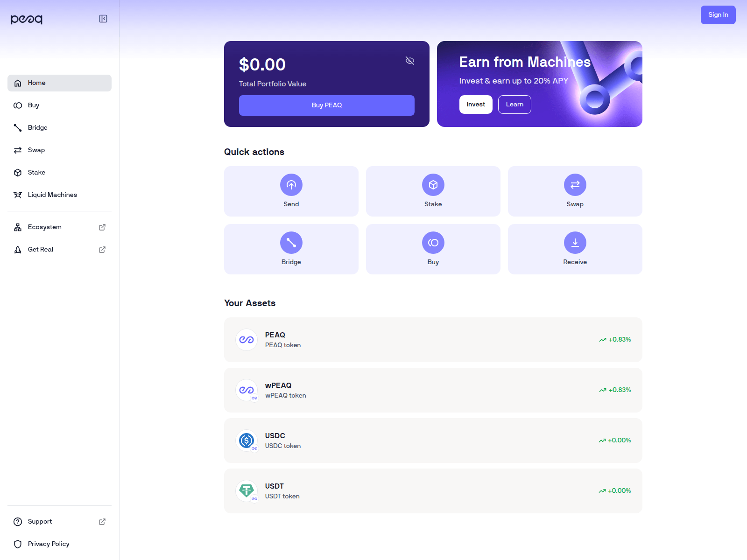Open Buy page from sidebar
Screen dimensions: 747x560
[x=59, y=105]
